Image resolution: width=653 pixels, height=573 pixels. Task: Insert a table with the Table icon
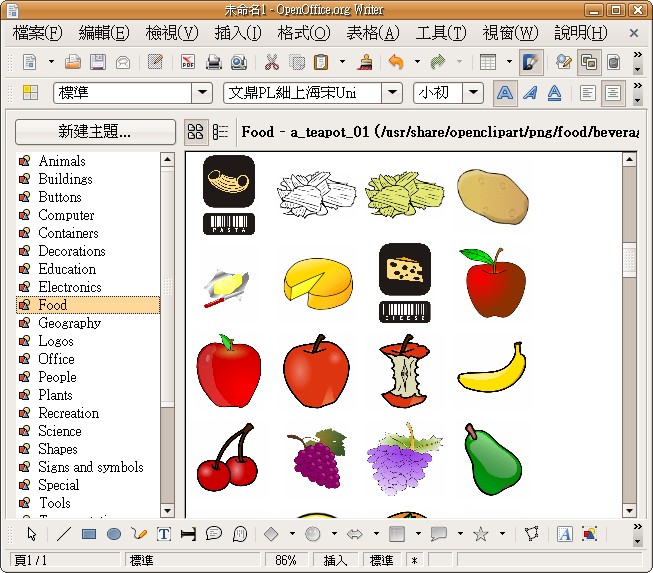coord(488,62)
